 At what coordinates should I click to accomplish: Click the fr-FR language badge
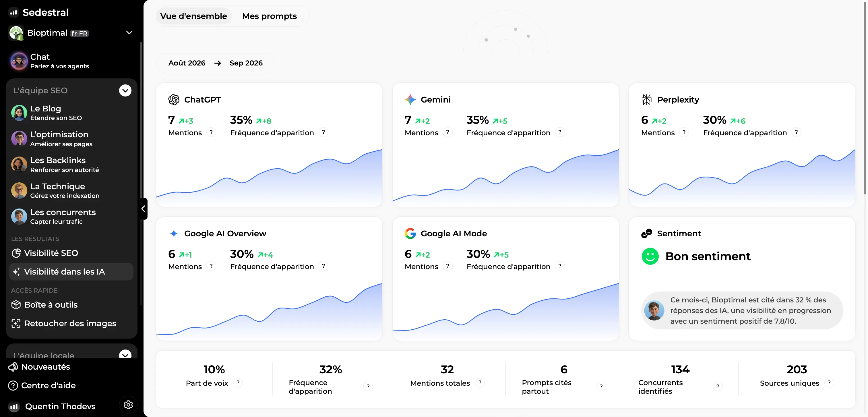coord(80,33)
